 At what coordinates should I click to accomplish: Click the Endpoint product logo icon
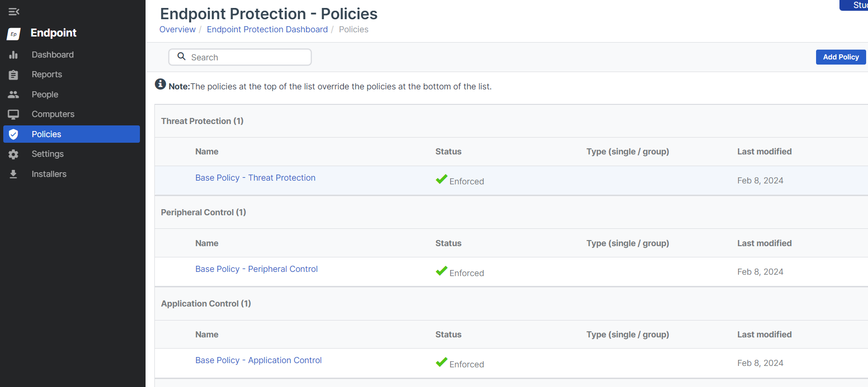click(x=14, y=34)
